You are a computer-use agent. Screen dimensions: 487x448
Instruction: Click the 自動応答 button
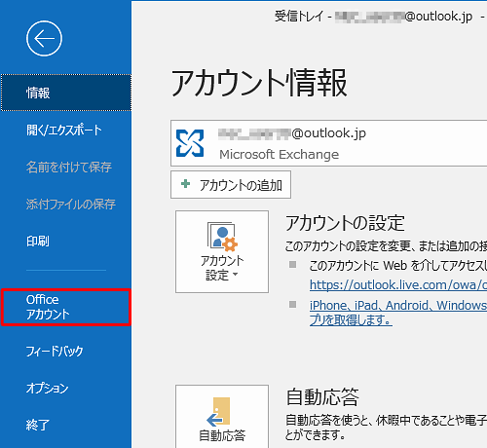pos(222,417)
